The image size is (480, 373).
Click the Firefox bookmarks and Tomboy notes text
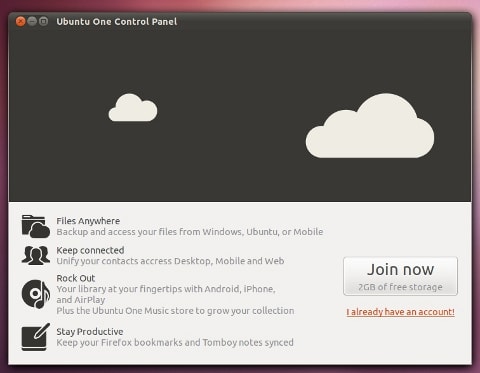(x=175, y=342)
